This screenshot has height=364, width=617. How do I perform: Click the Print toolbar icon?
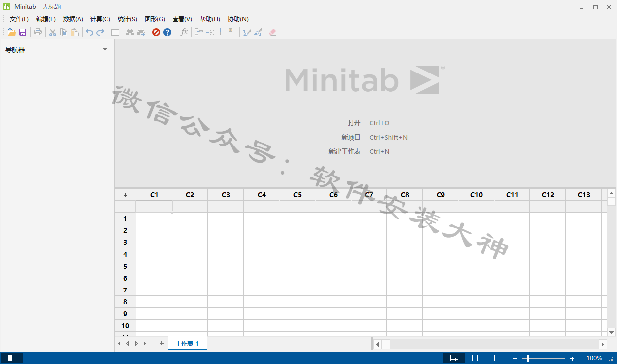pos(38,32)
